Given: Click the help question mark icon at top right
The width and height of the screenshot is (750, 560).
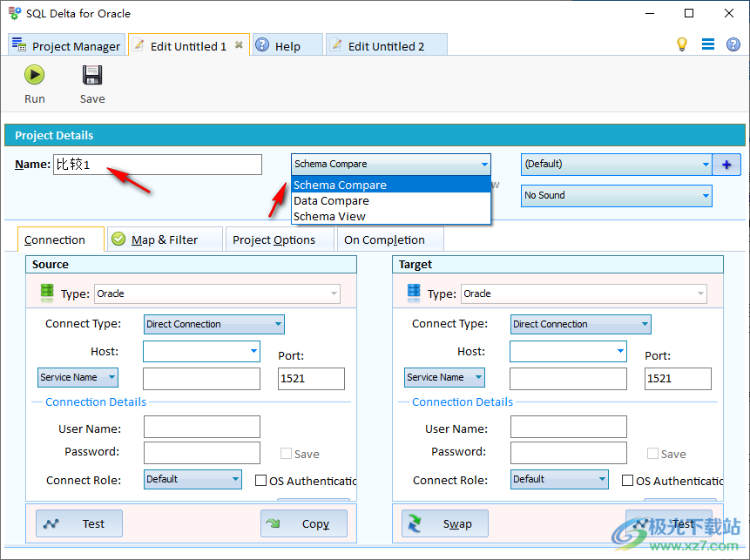Looking at the screenshot, I should coord(733,44).
